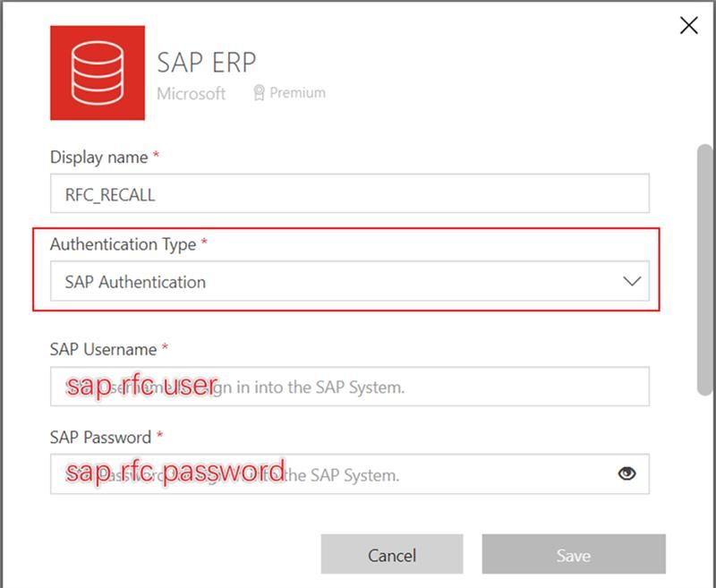The height and width of the screenshot is (588, 716).
Task: Reveal the SAP Password with the eye icon
Action: [626, 473]
